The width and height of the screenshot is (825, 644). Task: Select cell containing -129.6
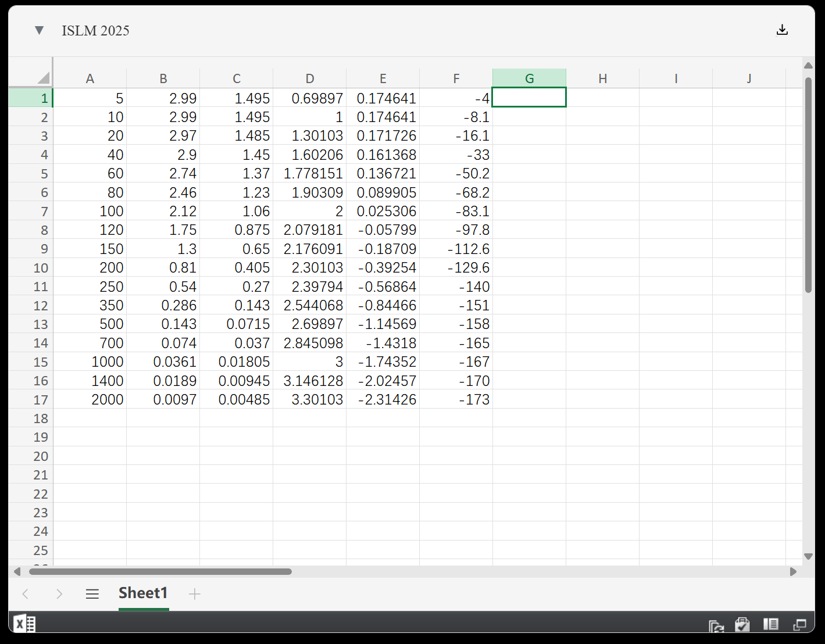(456, 268)
